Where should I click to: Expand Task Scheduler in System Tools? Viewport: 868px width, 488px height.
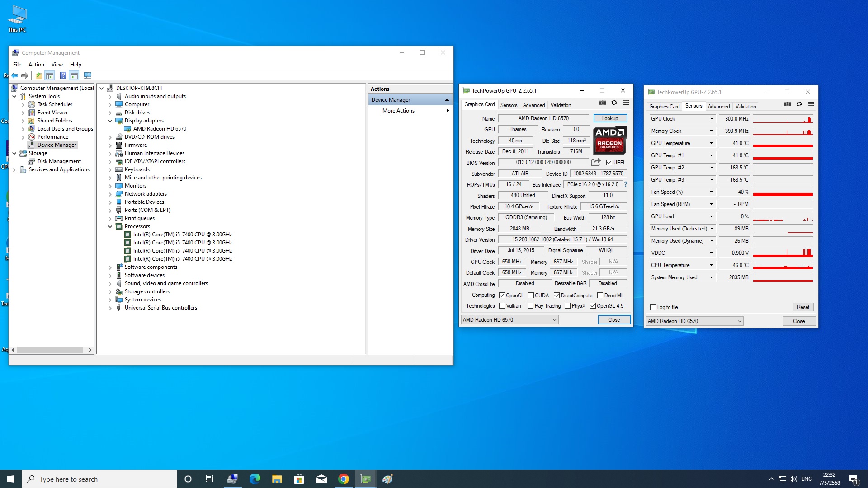coord(23,104)
